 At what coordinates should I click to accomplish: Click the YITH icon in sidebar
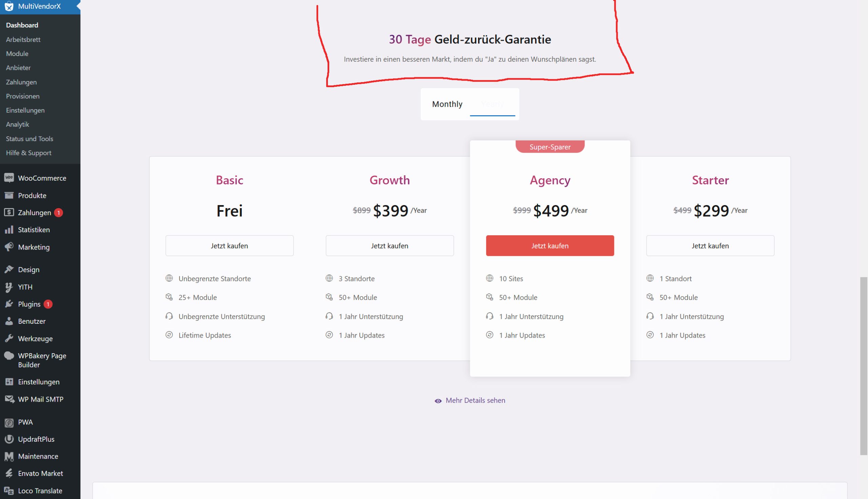pyautogui.click(x=9, y=287)
